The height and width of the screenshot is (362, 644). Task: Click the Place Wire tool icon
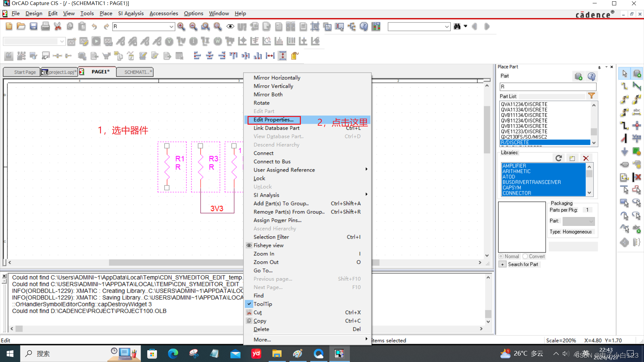(624, 86)
